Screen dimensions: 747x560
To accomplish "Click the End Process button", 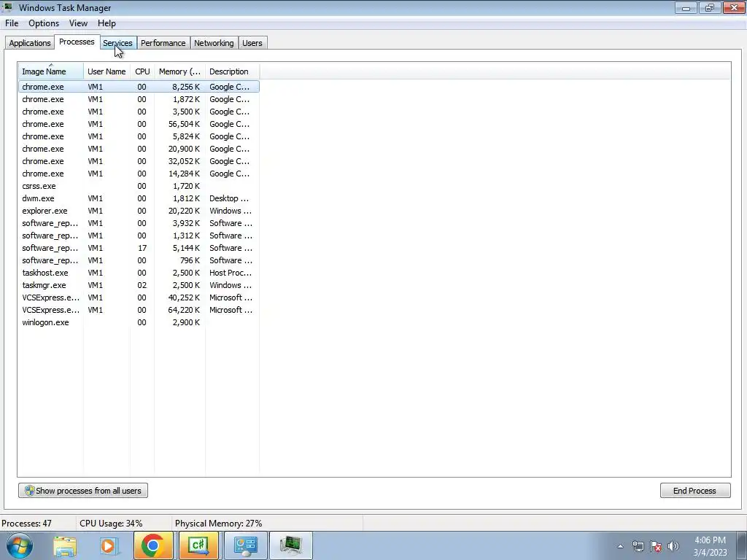I will [x=695, y=491].
